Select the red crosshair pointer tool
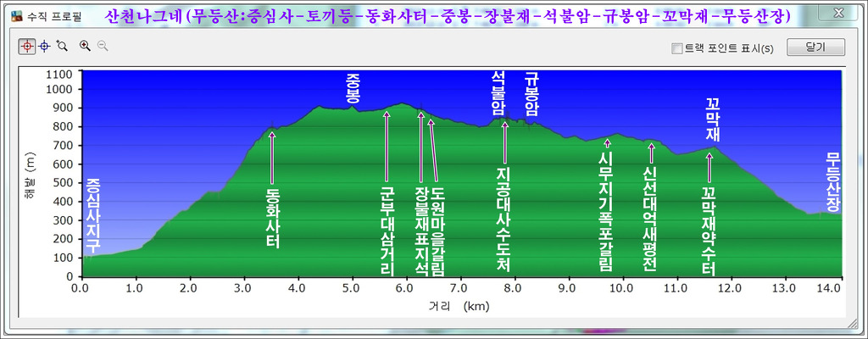The image size is (868, 339). pos(26,46)
